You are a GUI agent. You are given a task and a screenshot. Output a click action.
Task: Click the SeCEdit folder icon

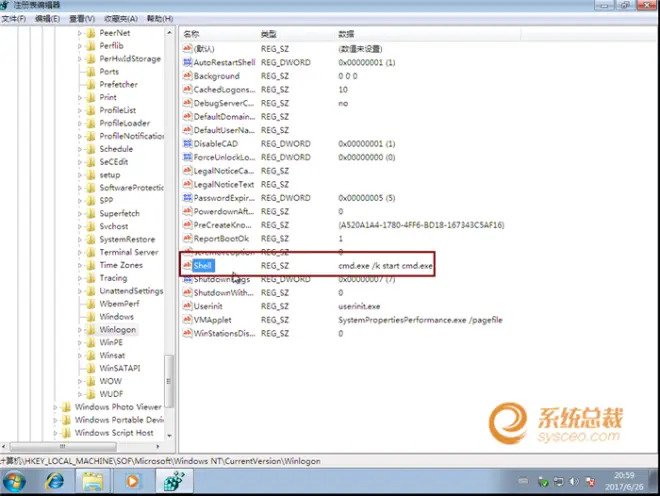click(90, 162)
